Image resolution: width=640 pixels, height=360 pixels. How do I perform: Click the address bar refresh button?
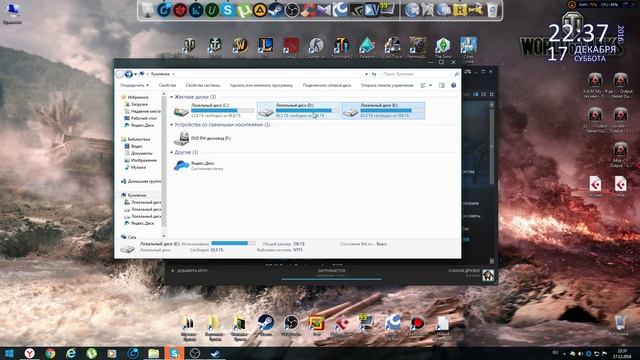coord(374,74)
